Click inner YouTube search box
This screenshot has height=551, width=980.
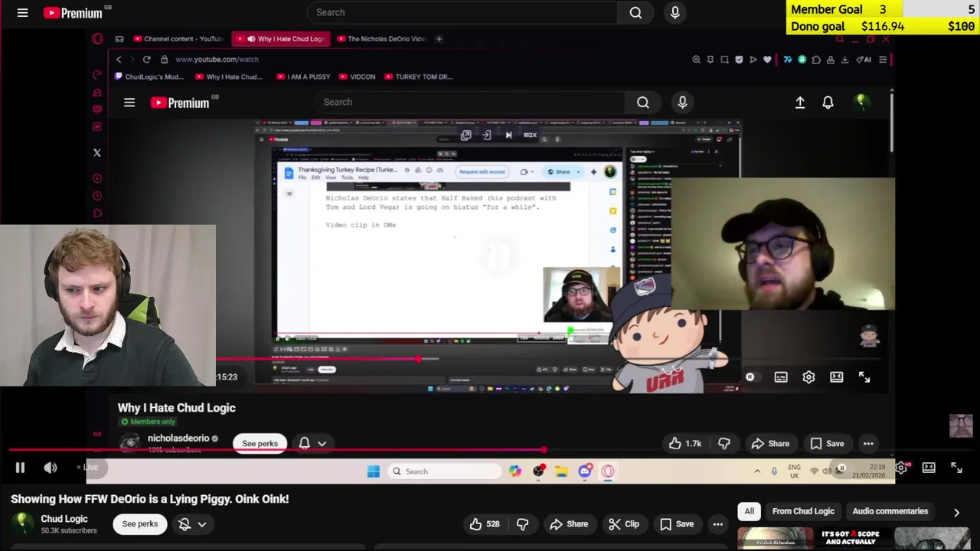pos(469,102)
